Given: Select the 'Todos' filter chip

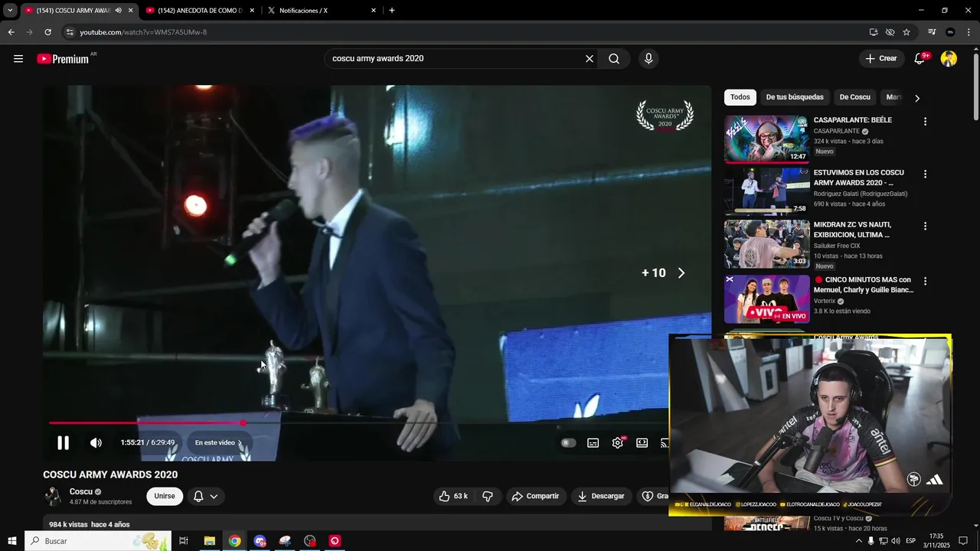Looking at the screenshot, I should pyautogui.click(x=740, y=97).
